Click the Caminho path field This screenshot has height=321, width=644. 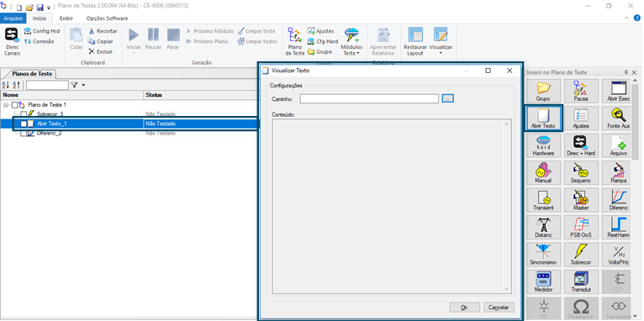[369, 98]
